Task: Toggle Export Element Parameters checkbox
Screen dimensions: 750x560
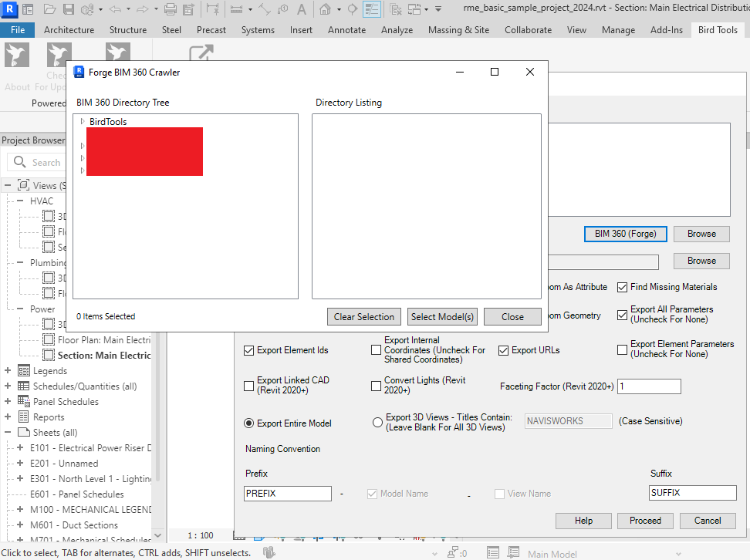Action: tap(622, 349)
